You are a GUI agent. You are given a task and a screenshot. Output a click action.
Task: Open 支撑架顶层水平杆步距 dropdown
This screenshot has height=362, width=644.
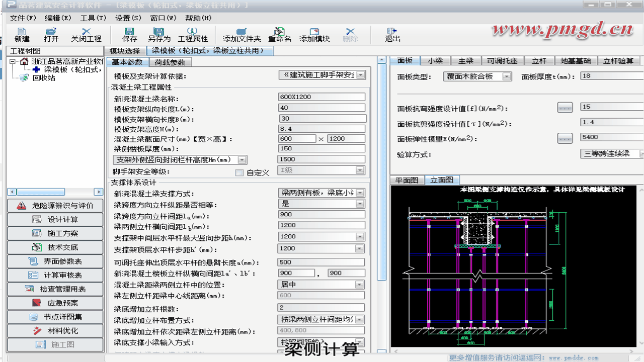coord(360,248)
